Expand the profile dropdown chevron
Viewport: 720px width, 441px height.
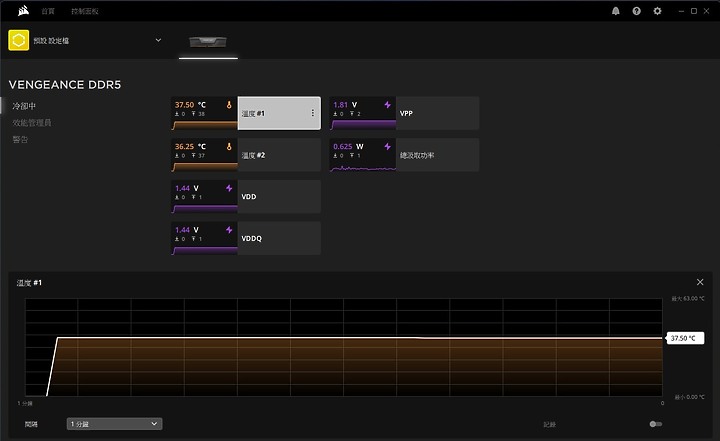(x=158, y=40)
